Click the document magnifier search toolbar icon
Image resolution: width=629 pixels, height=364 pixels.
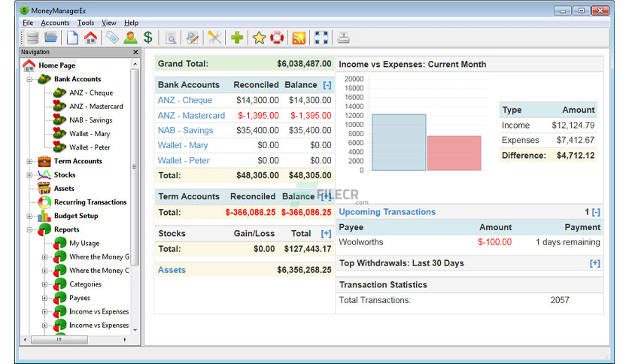[171, 38]
